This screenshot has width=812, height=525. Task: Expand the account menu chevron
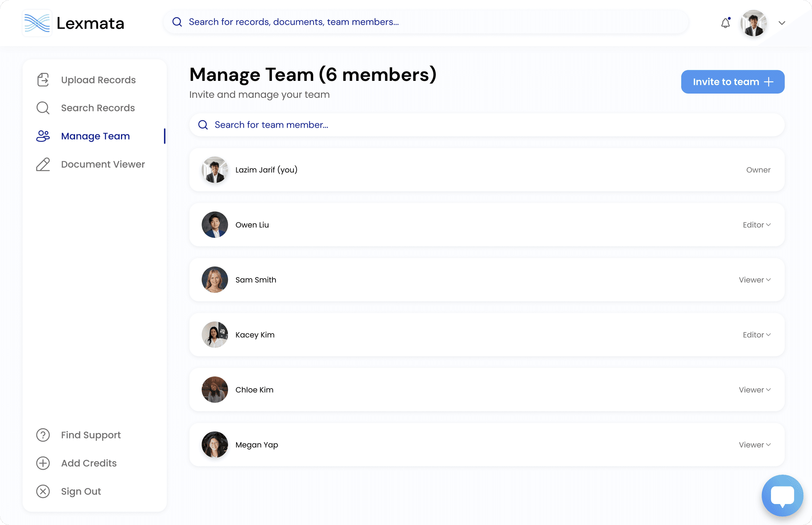point(781,23)
